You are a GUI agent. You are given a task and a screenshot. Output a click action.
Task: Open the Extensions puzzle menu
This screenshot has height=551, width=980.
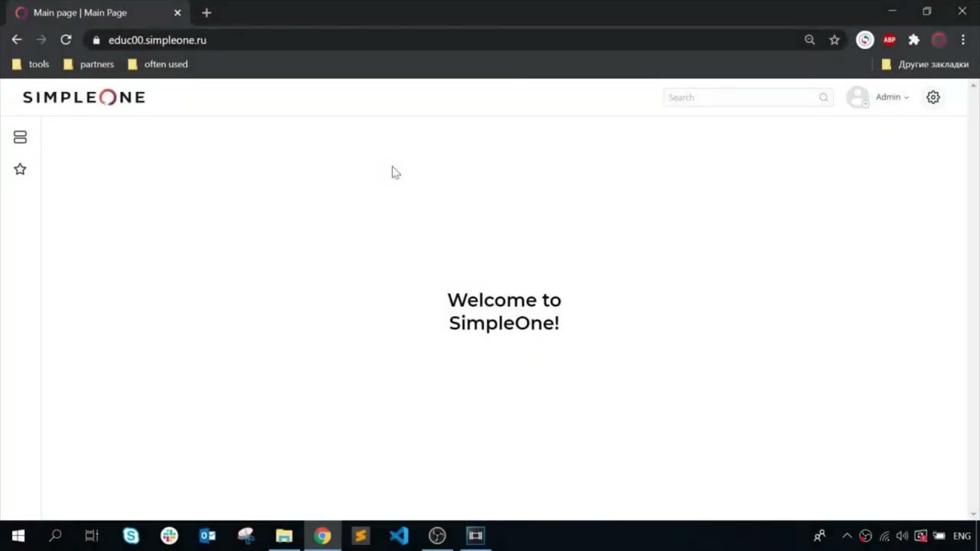(914, 40)
